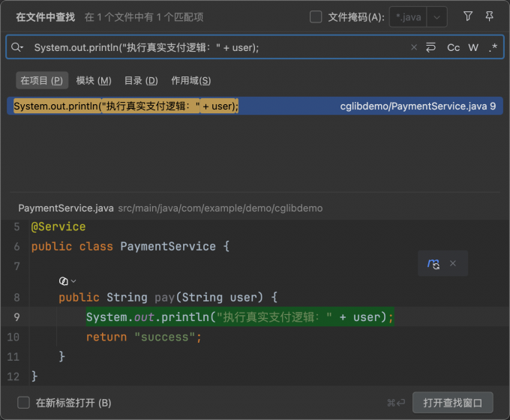Open the filter search results icon

click(x=468, y=16)
